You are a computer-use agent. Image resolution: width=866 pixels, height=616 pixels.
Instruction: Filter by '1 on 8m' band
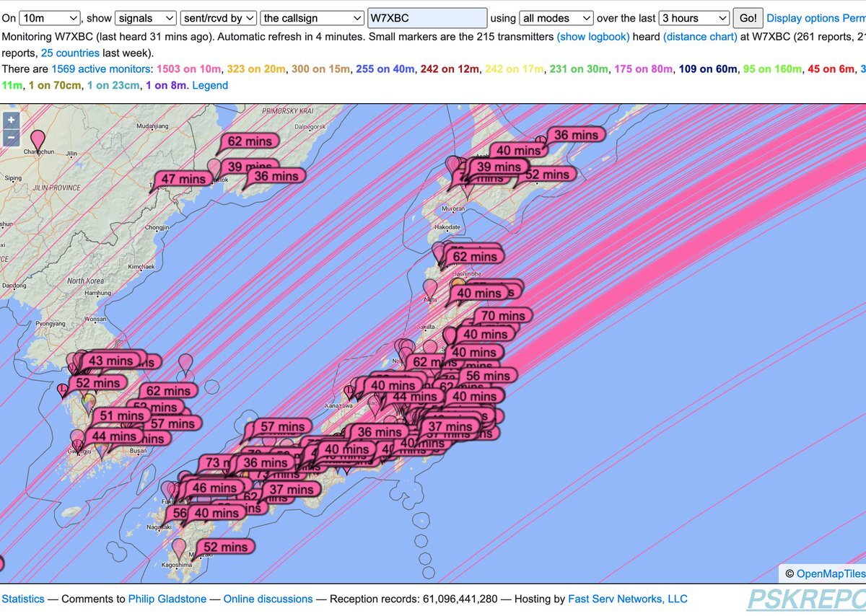tap(165, 85)
